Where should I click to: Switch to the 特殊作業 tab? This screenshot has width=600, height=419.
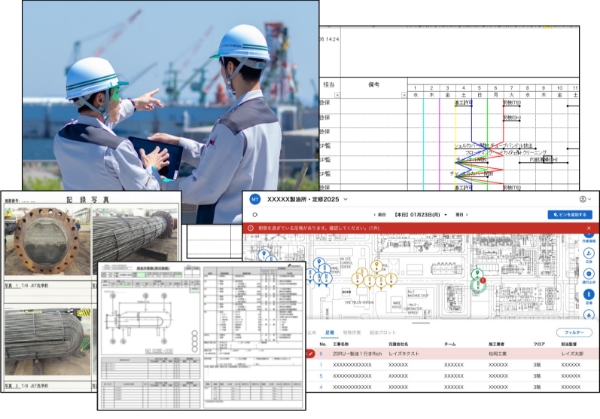(352, 333)
